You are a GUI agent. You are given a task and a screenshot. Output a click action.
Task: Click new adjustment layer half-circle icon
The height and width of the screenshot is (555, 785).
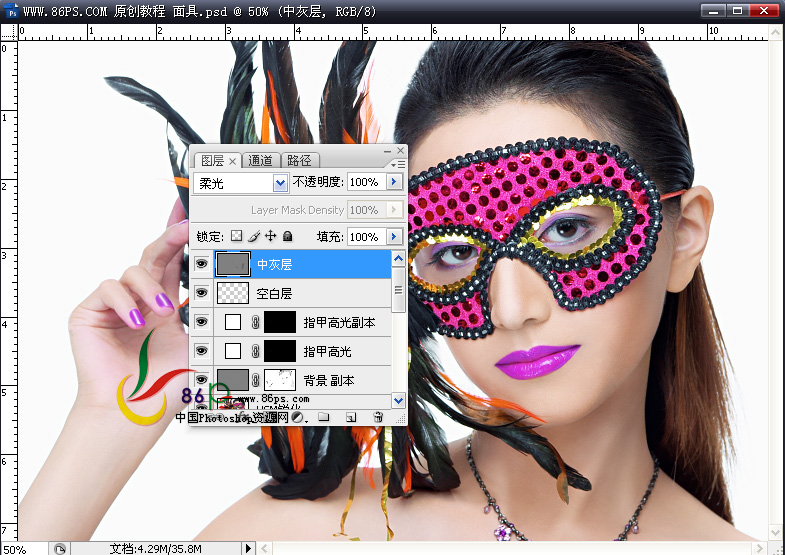[x=298, y=417]
